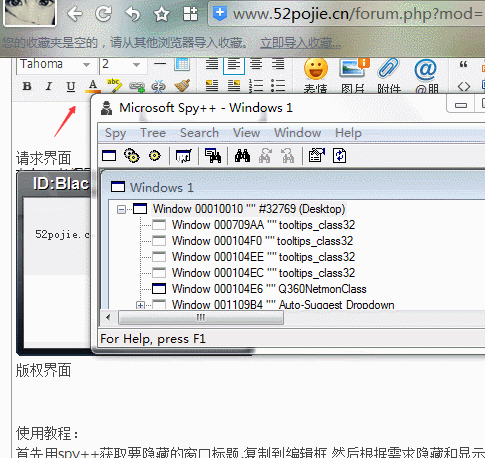485x458 pixels.
Task: Click the browser back arrow
Action: [75, 14]
